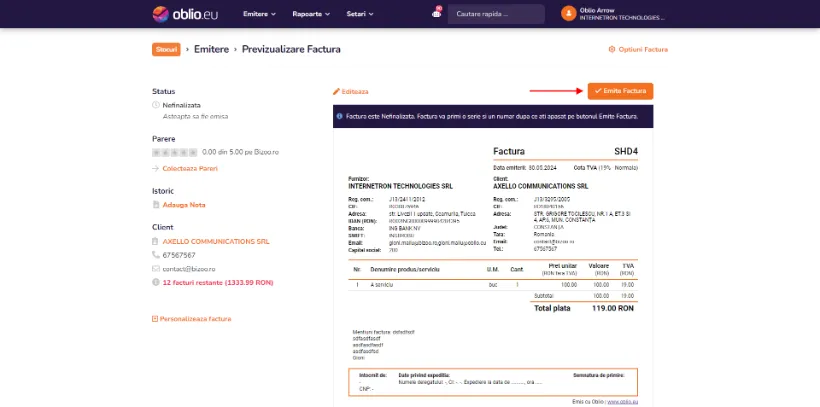The image size is (820, 407).
Task: Click the envelope icon beside contact@bizoo.ro
Action: tap(155, 268)
